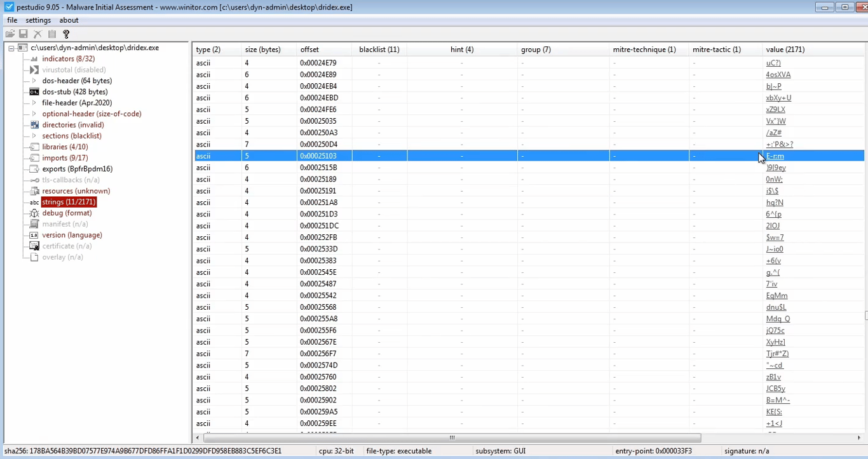The image size is (868, 459).
Task: Click the overlay page icon
Action: [x=34, y=257]
